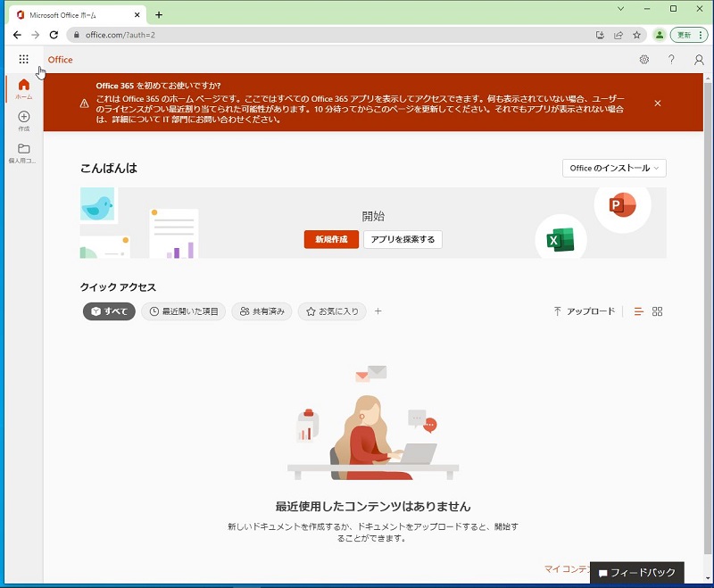Image resolution: width=714 pixels, height=588 pixels.
Task: Click the Office logo text
Action: pos(60,60)
